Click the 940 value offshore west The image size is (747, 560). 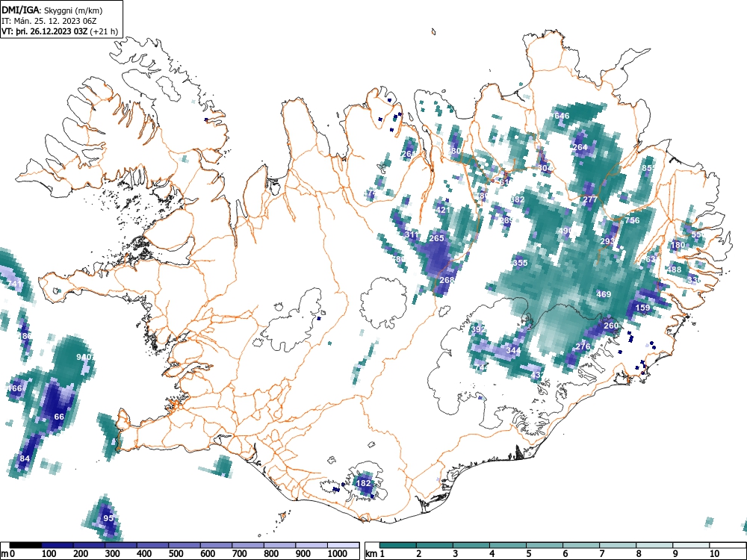tap(84, 357)
